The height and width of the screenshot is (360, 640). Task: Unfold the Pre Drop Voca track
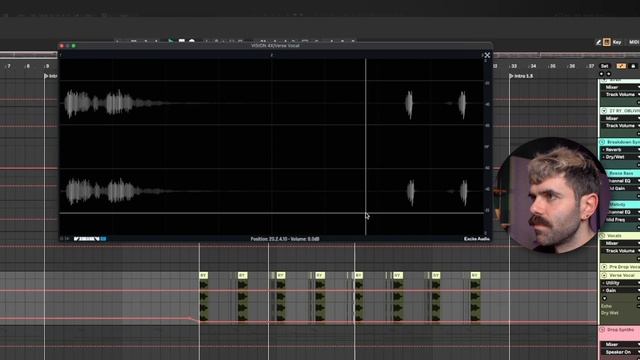(604, 267)
